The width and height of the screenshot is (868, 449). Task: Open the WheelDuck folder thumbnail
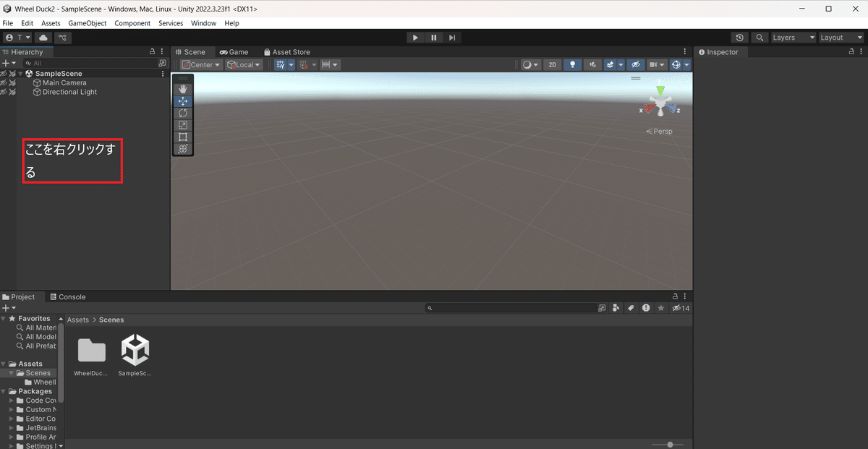92,351
